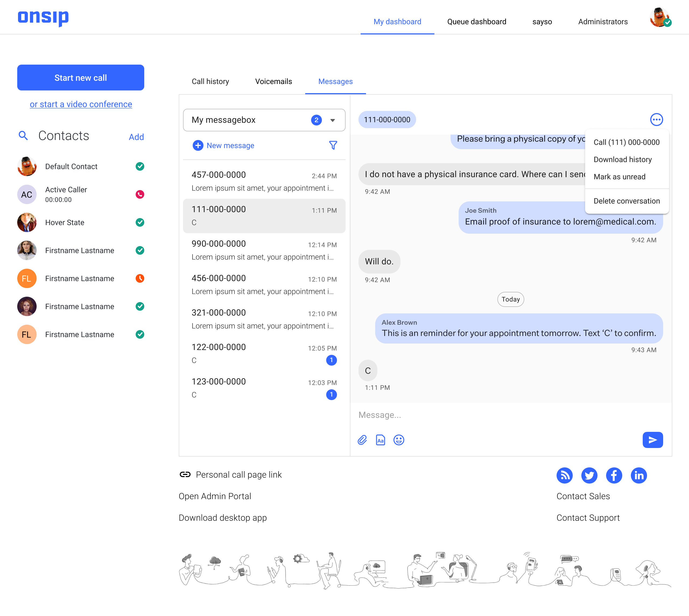Click the red active call status on Active Caller

[140, 194]
